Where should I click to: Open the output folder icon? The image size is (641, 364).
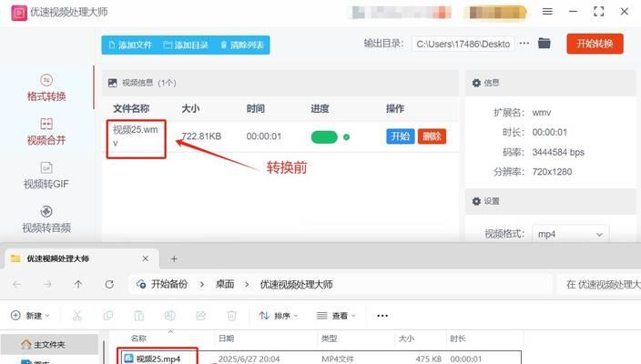pos(544,43)
